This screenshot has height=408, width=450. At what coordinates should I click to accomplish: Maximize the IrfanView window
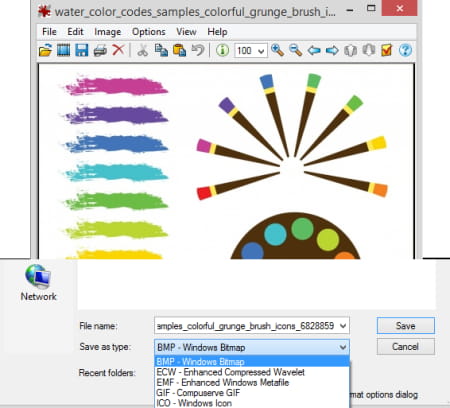click(371, 9)
